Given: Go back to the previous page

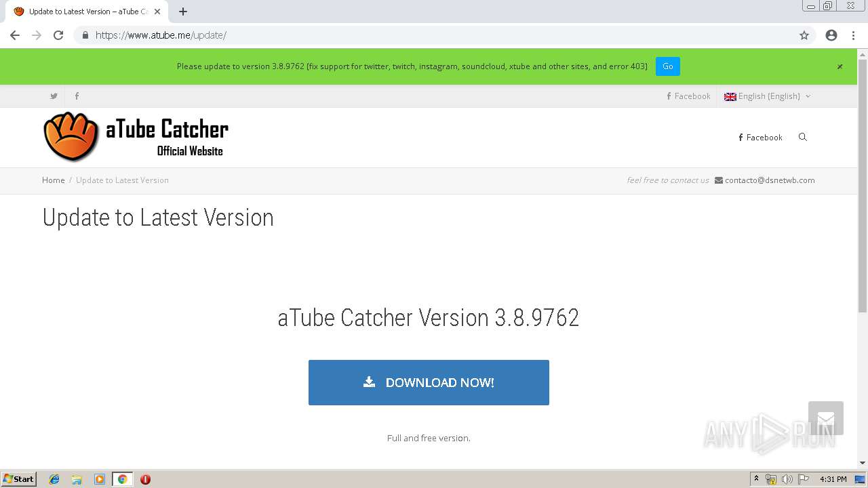Looking at the screenshot, I should (x=15, y=35).
